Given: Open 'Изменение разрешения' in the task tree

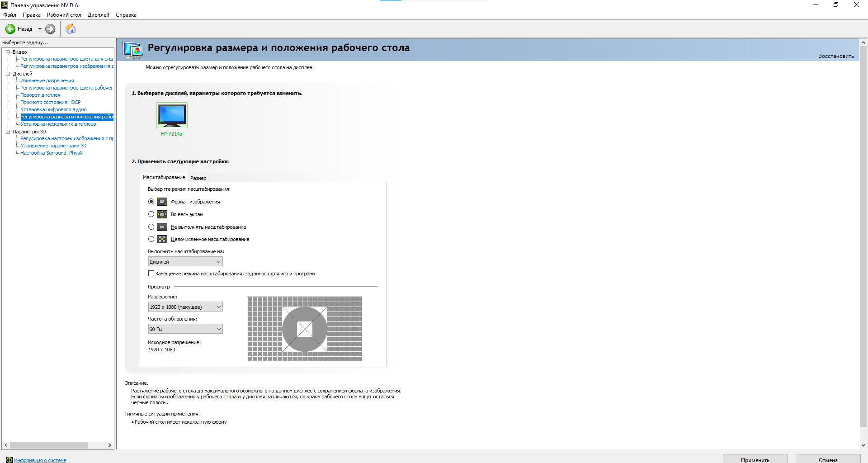Looking at the screenshot, I should 47,80.
